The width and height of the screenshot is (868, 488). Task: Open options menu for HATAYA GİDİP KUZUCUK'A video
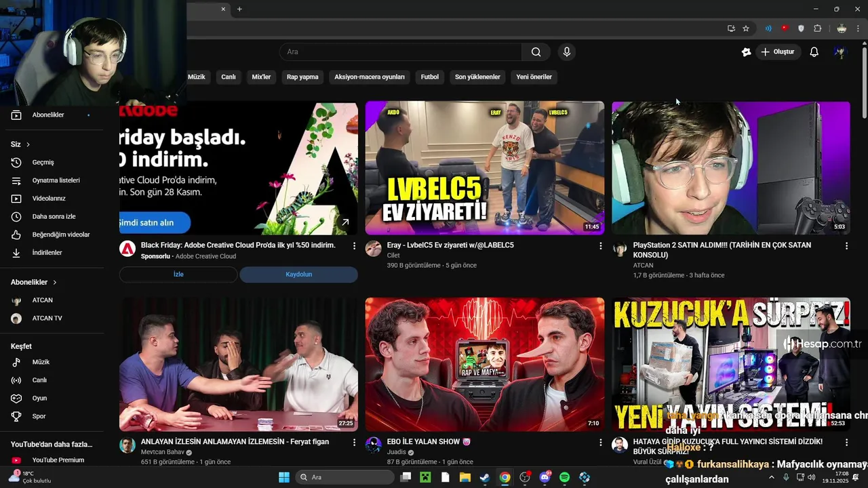click(846, 443)
